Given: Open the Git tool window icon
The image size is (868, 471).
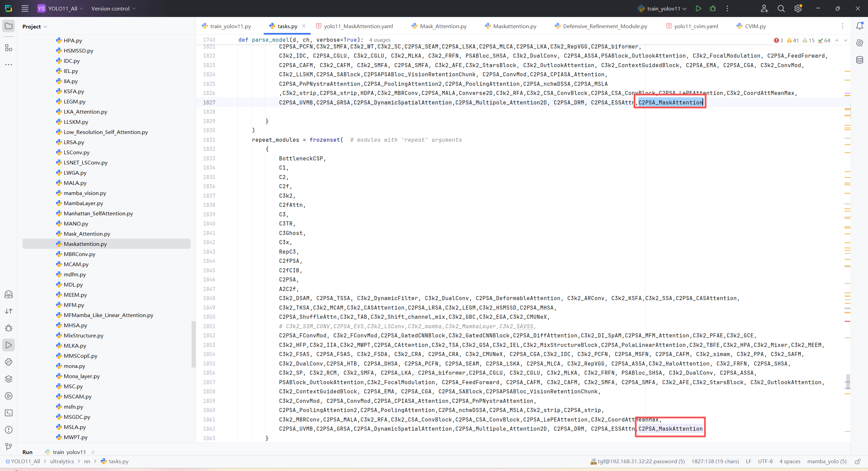Looking at the screenshot, I should coord(9,447).
